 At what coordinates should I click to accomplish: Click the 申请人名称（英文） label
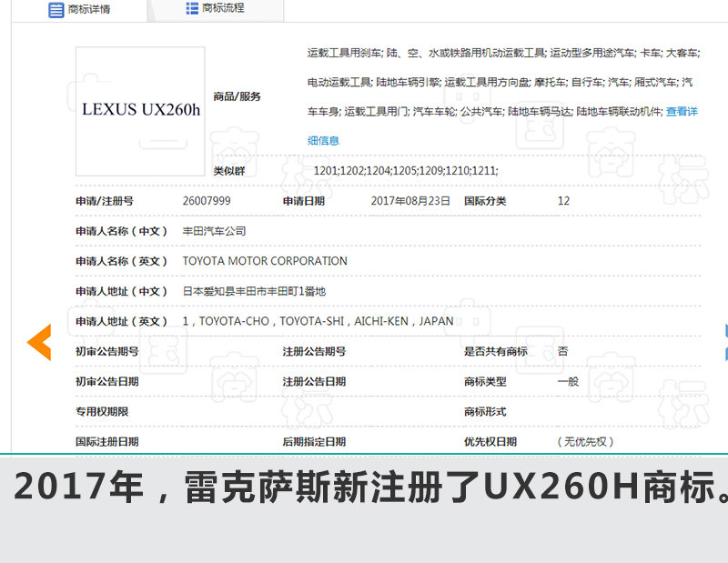[121, 261]
